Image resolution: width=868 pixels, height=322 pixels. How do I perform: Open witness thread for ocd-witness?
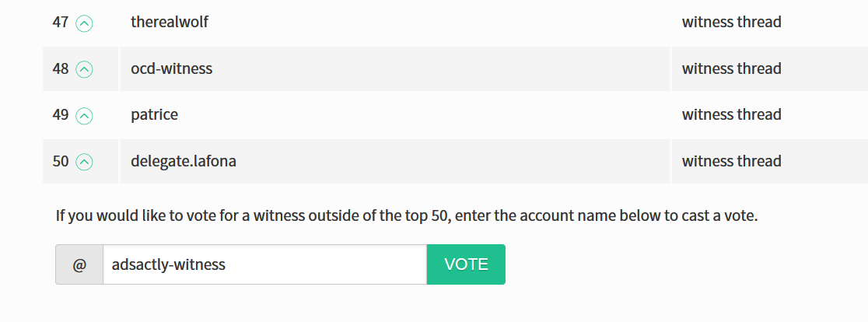pos(731,68)
